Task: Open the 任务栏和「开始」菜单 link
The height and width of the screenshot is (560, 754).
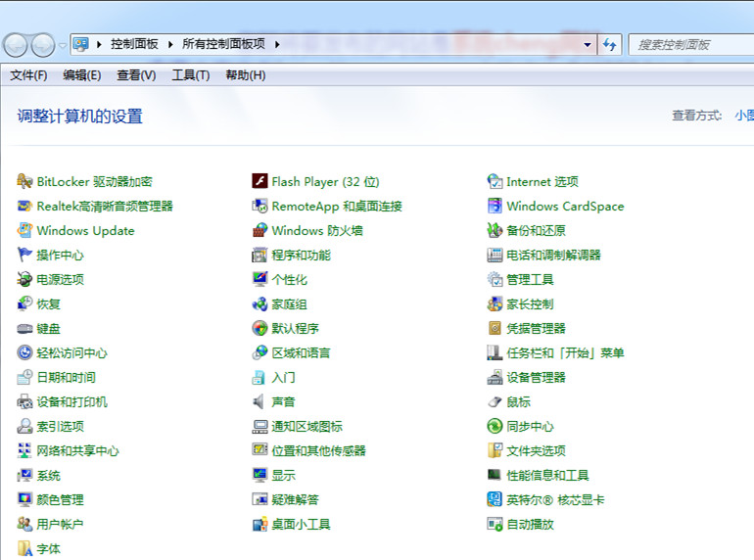Action: pos(566,352)
